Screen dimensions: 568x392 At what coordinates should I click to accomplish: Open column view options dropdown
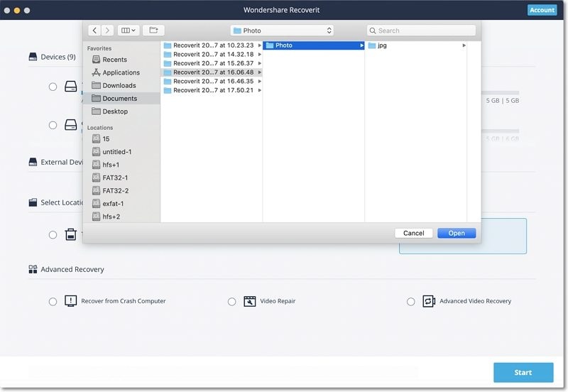click(129, 31)
